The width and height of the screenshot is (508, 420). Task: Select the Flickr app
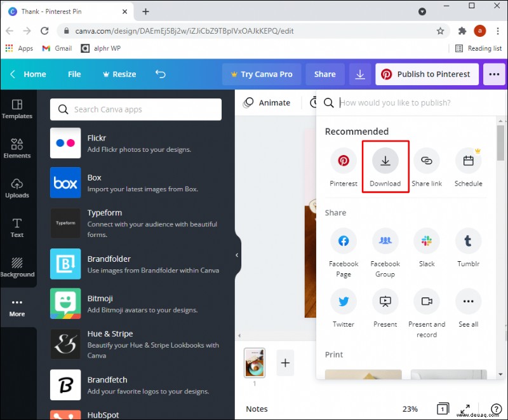(135, 143)
